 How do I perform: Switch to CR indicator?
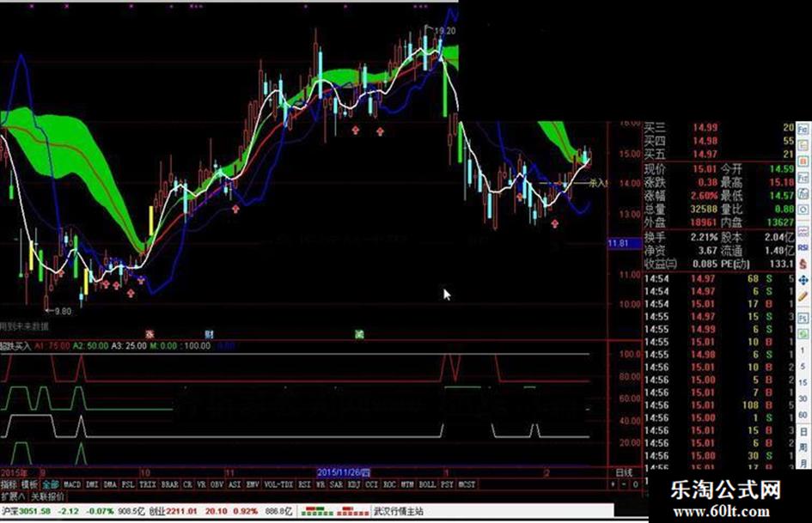(x=187, y=484)
